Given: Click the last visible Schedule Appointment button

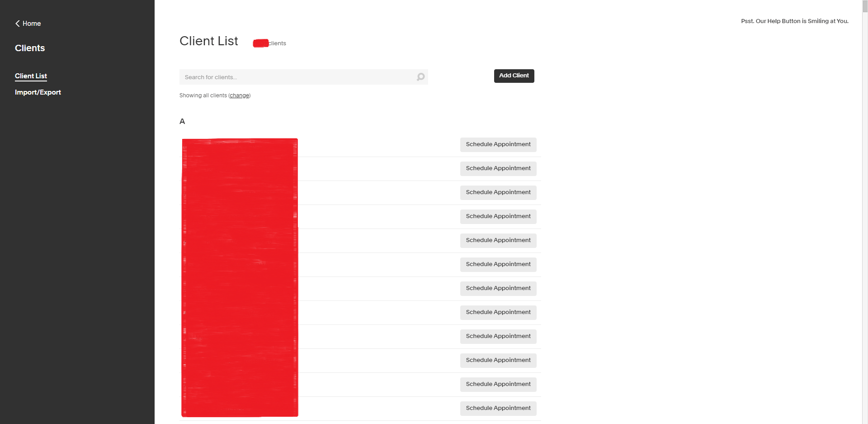Looking at the screenshot, I should [x=498, y=408].
